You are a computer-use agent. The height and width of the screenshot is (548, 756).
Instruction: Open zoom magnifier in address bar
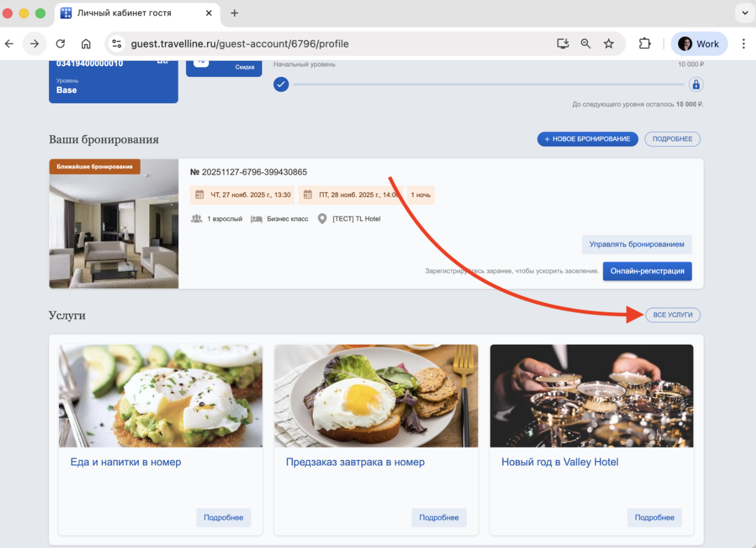(586, 43)
